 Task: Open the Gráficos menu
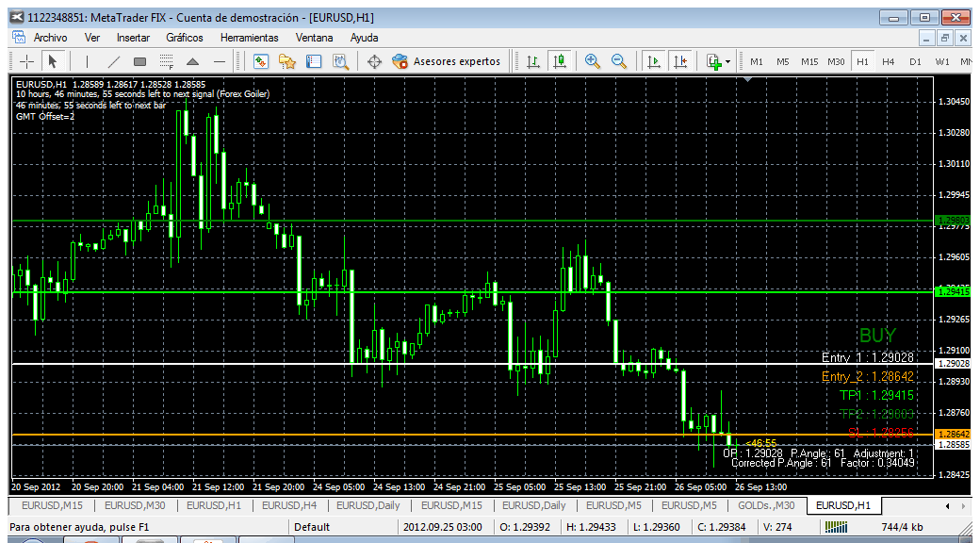coord(185,38)
